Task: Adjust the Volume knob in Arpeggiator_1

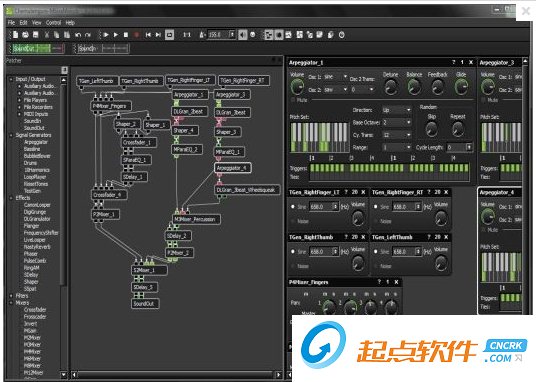Action: (297, 87)
